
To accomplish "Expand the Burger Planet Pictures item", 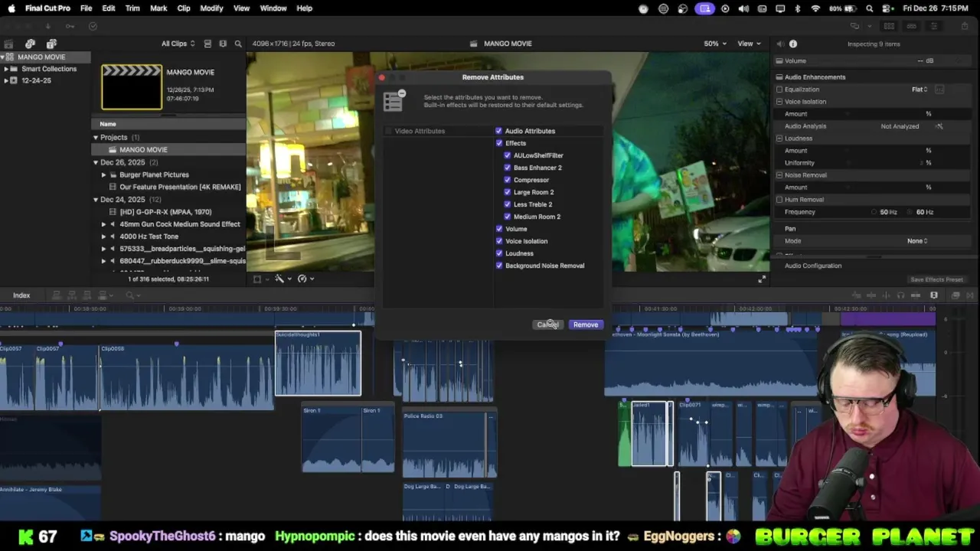I will (103, 174).
